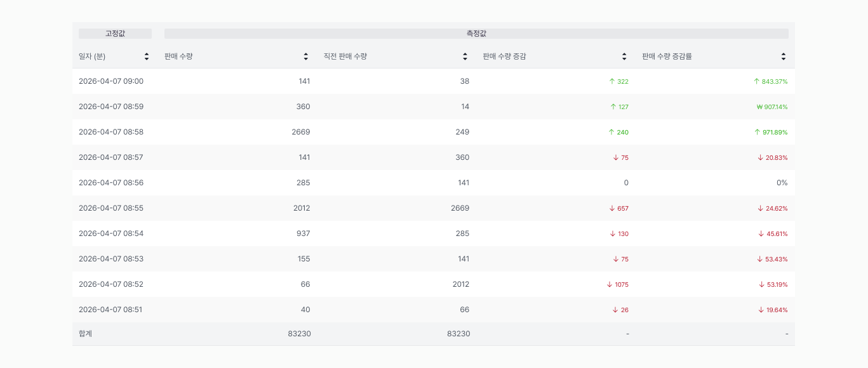Expand the ascending arrow of 직전 판매 수량 sorter

tap(465, 53)
